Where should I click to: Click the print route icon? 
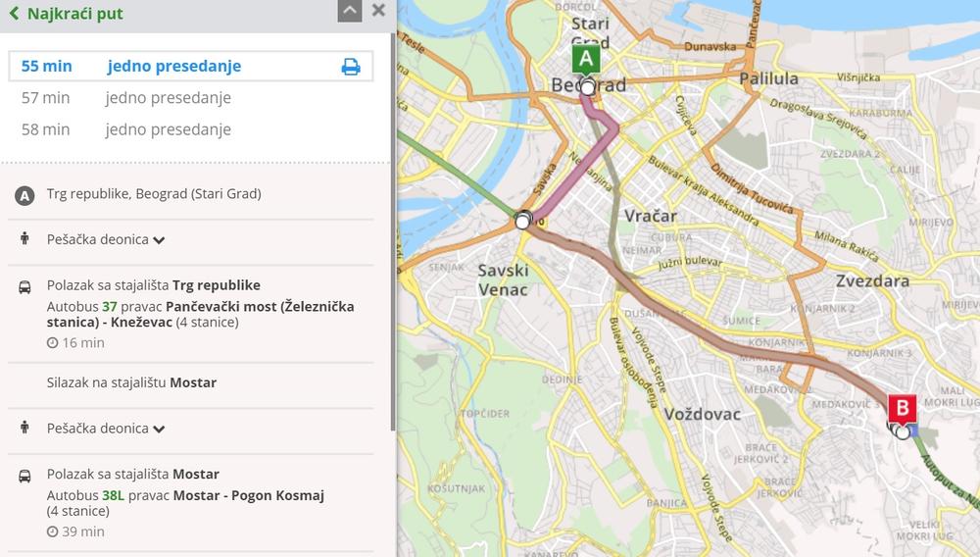[351, 67]
